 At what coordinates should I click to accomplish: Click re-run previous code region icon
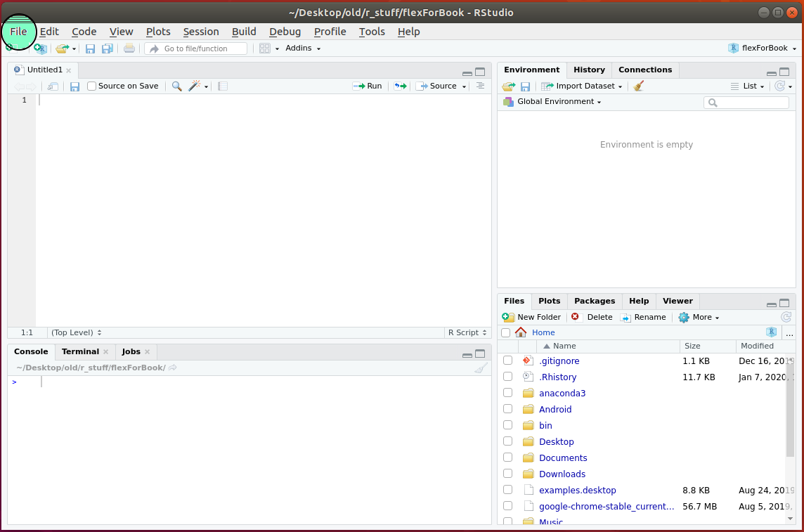(400, 86)
